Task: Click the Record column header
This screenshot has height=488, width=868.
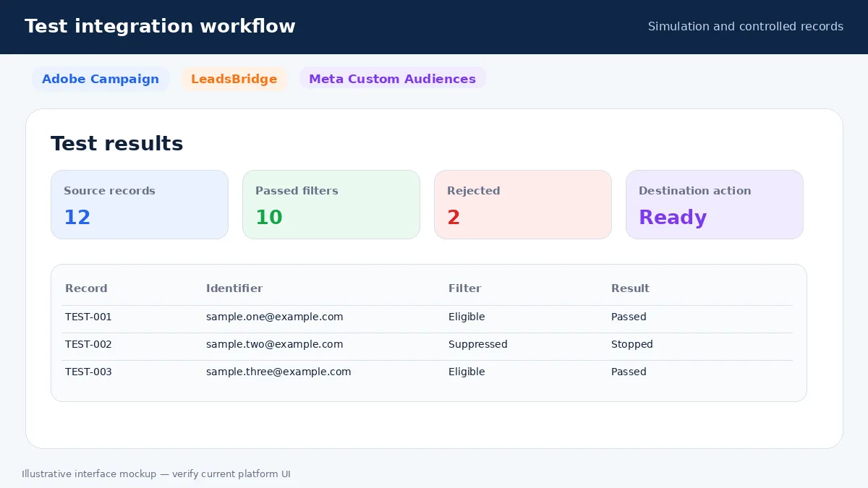Action: click(86, 288)
